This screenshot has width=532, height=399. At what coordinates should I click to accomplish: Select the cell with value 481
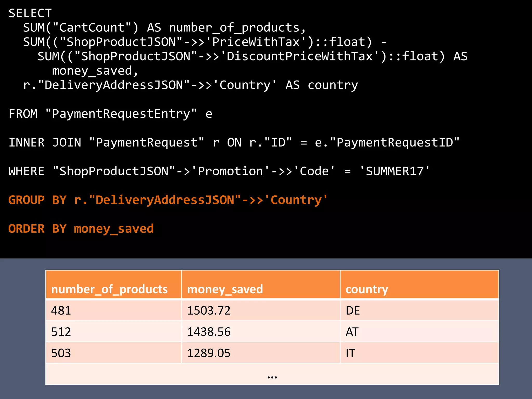click(114, 310)
